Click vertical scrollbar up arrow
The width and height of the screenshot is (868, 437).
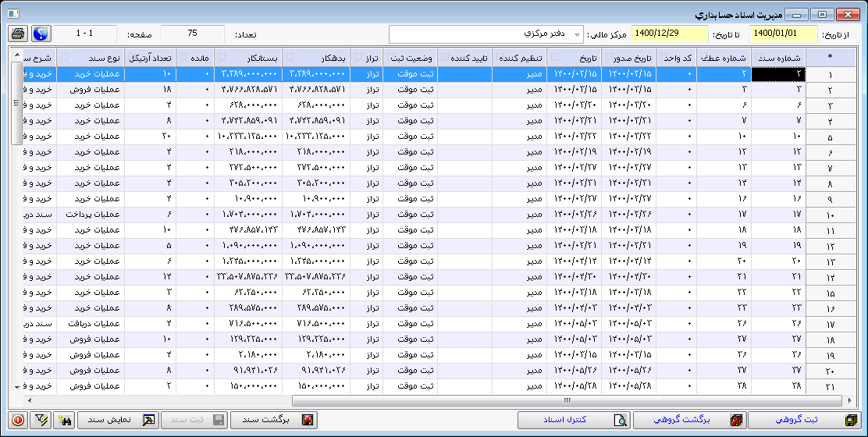17,55
